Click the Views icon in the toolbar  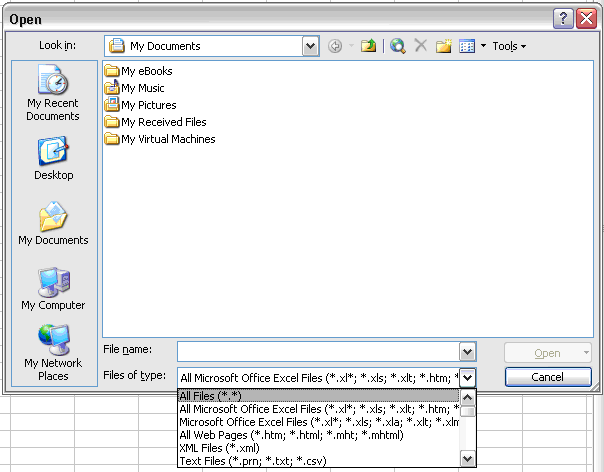[466, 46]
